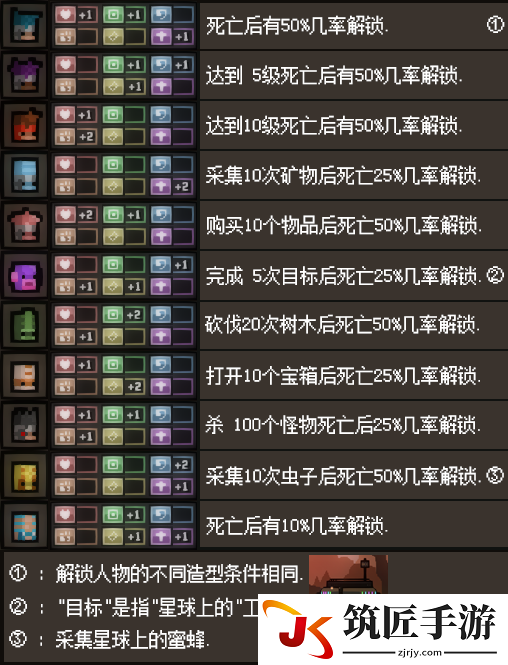Viewport: 508px width, 665px height.
Task: Click the circled number 2 after 完成5次目标
Action: [495, 276]
